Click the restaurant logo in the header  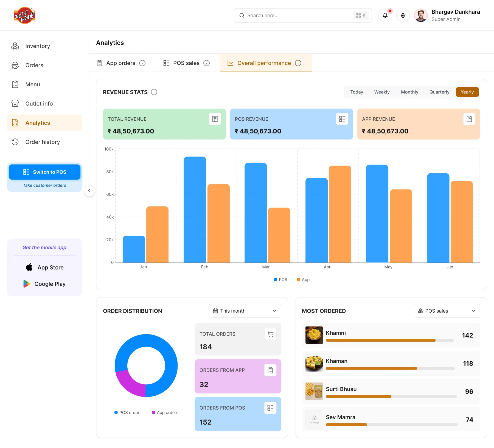[25, 15]
